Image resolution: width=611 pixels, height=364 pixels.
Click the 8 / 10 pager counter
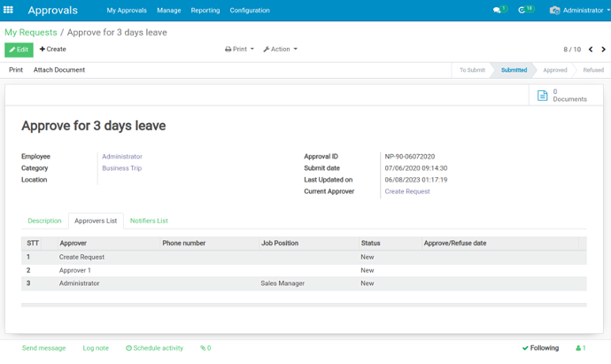tap(572, 50)
